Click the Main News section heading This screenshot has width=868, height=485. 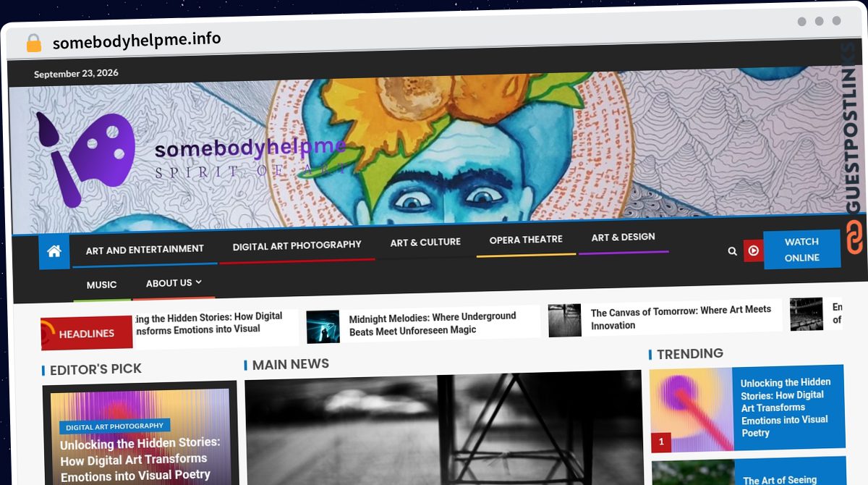click(291, 365)
